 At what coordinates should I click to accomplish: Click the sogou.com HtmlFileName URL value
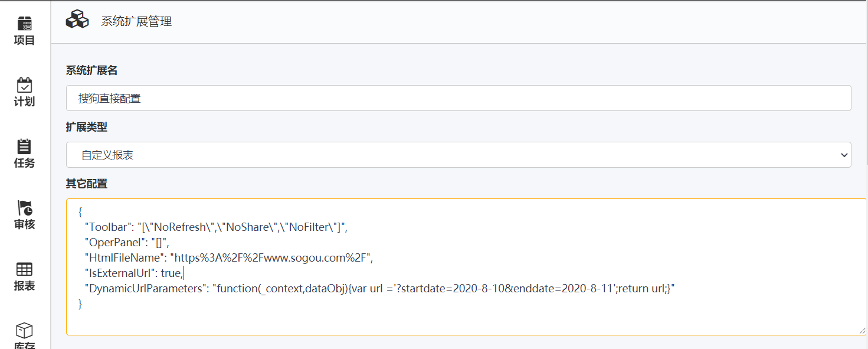click(271, 257)
